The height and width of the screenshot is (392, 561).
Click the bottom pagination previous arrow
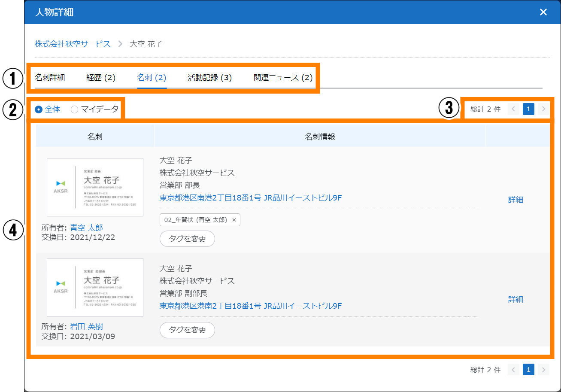click(x=513, y=370)
